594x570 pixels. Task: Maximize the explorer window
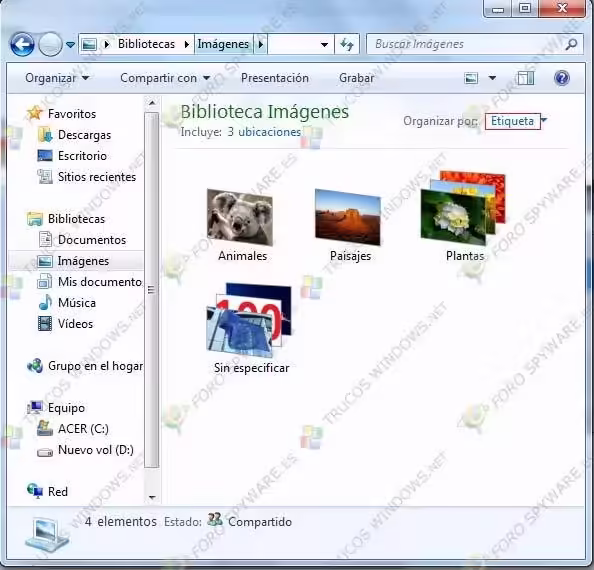(525, 8)
